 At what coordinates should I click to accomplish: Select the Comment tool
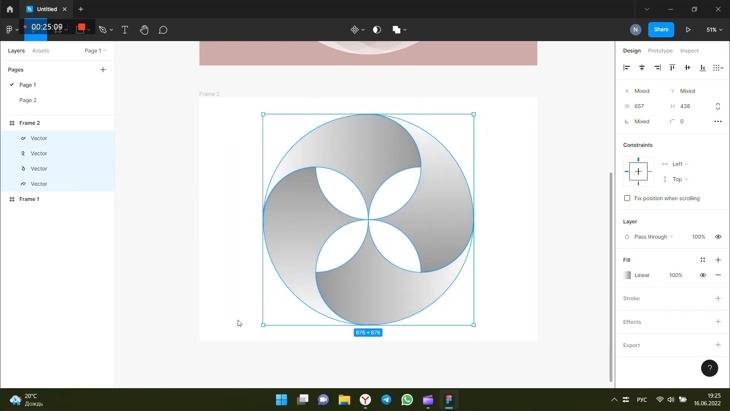[163, 30]
